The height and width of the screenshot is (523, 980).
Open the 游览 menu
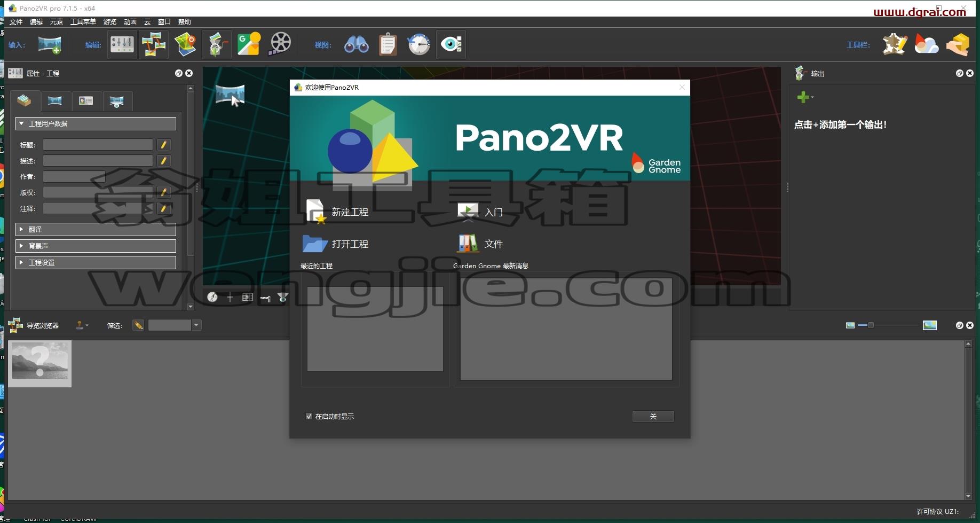coord(110,22)
